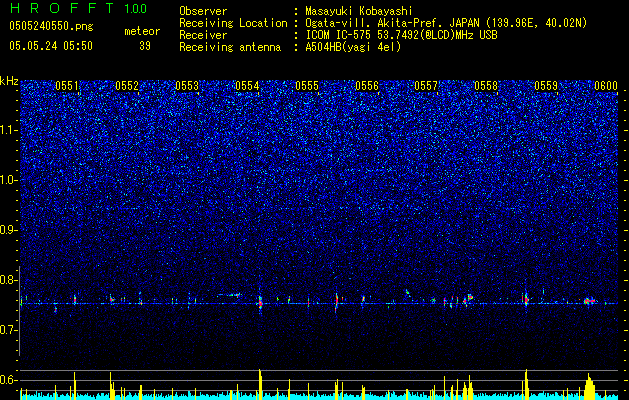Viewport: 629px width, 400px height.
Task: Click the 0.7 kHz axis label
Action: tap(9, 330)
